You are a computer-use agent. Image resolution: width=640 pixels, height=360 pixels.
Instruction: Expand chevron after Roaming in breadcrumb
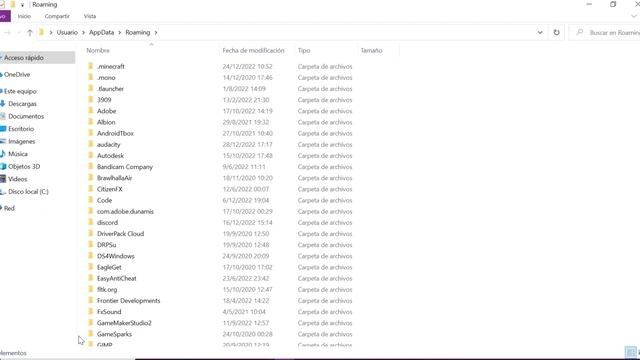[156, 32]
